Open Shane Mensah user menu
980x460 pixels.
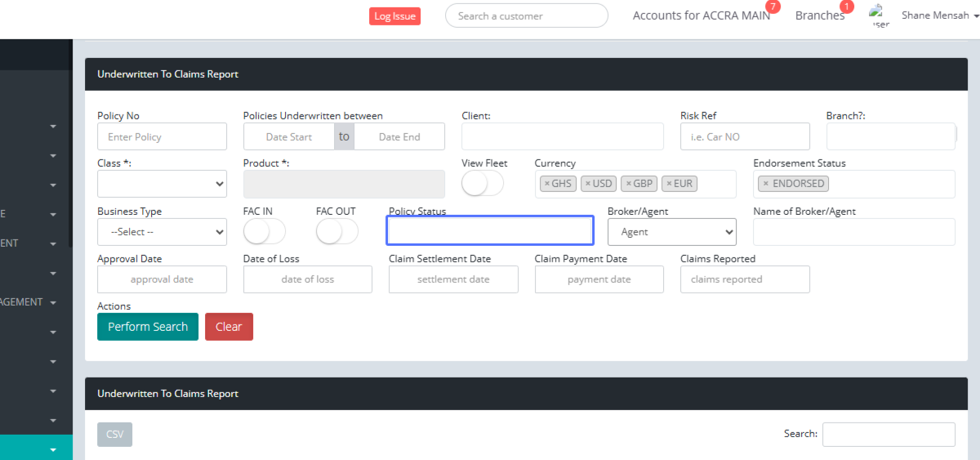pos(935,16)
